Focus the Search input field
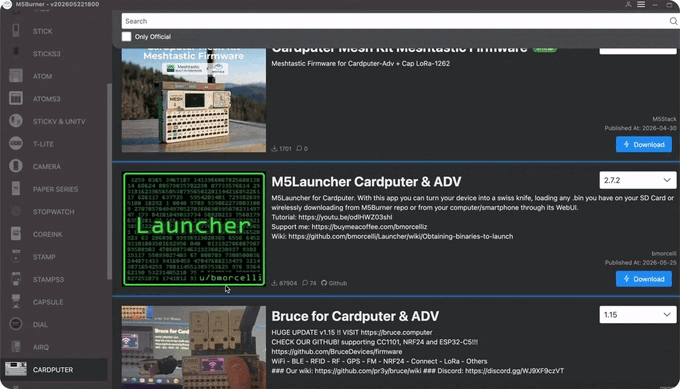The image size is (680, 389). pyautogui.click(x=395, y=21)
